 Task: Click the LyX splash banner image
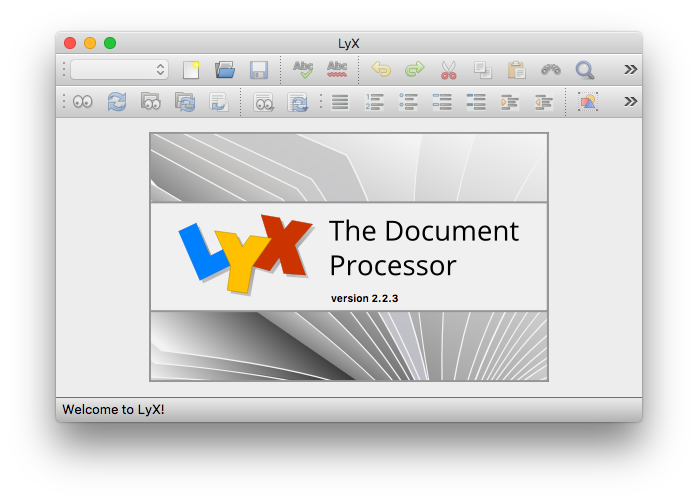pos(349,257)
